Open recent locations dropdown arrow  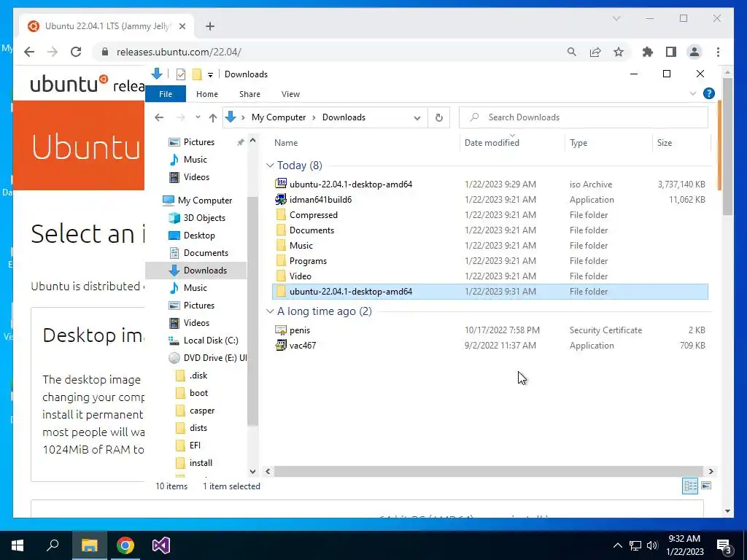[198, 117]
